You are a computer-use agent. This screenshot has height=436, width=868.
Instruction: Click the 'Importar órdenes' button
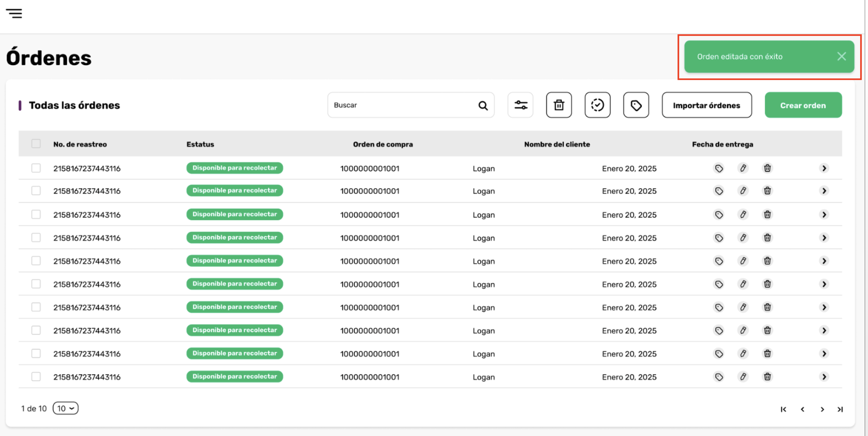pyautogui.click(x=707, y=105)
